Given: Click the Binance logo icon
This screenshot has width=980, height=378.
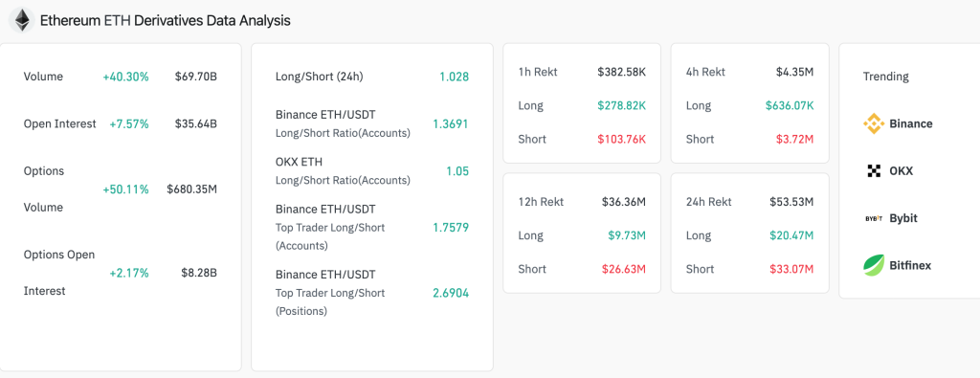Looking at the screenshot, I should 873,123.
